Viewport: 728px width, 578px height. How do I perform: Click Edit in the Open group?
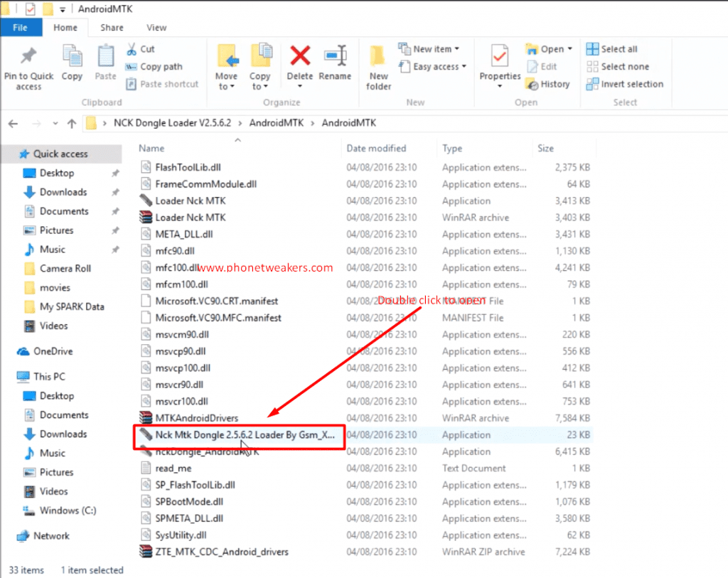[x=542, y=66]
